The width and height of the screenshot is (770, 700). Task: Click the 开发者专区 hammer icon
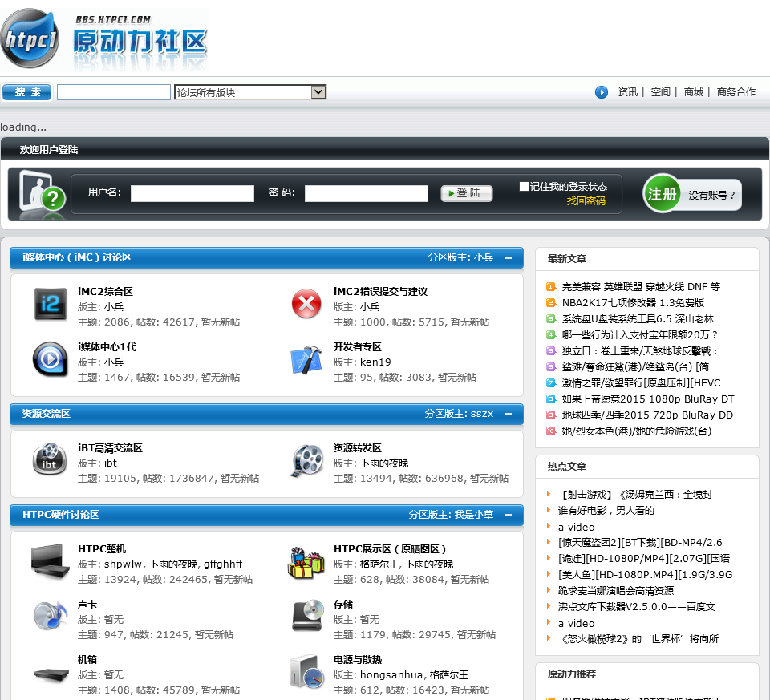click(x=306, y=360)
